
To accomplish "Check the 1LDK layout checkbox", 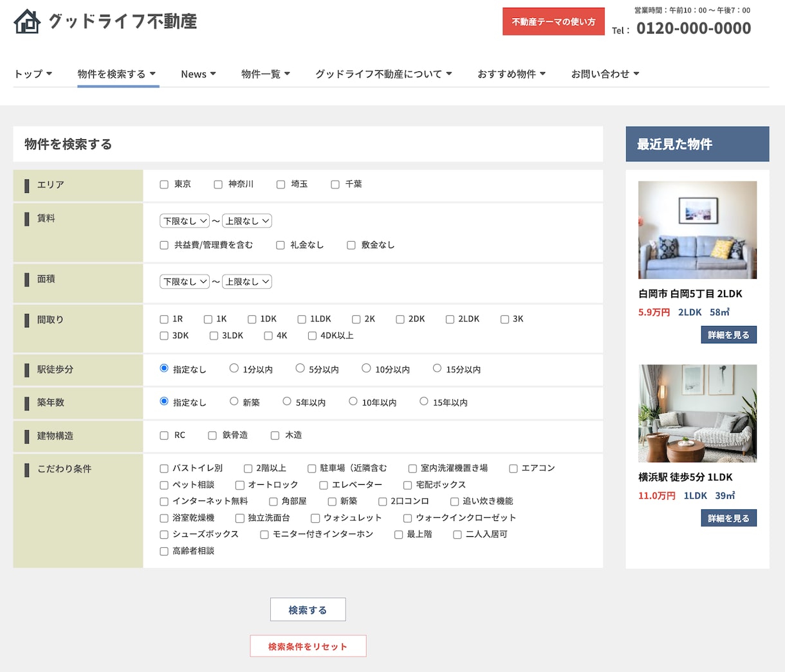I will pyautogui.click(x=302, y=319).
